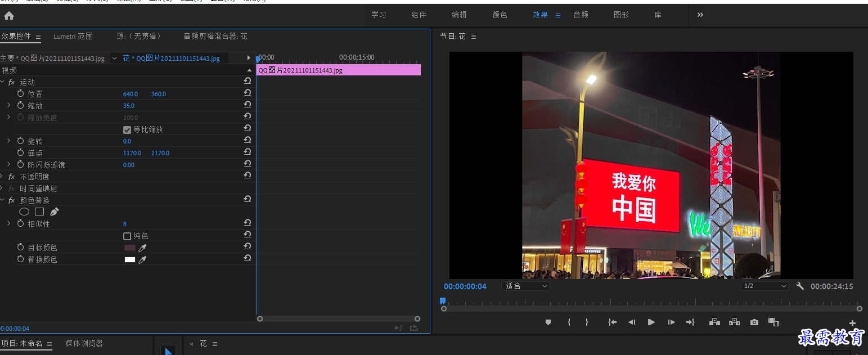Open the button editor plus icon
This screenshot has width=868, height=355.
(x=852, y=323)
